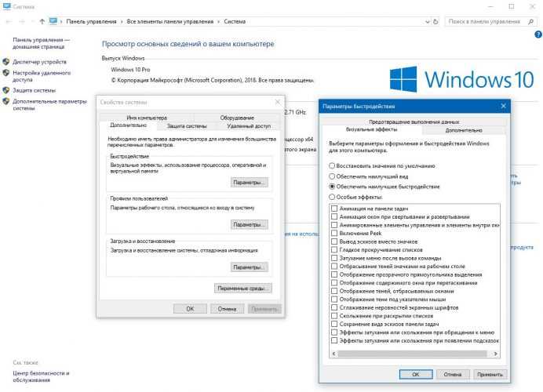Switch to Оборудование tab
This screenshot has height=392, width=543.
pyautogui.click(x=237, y=118)
